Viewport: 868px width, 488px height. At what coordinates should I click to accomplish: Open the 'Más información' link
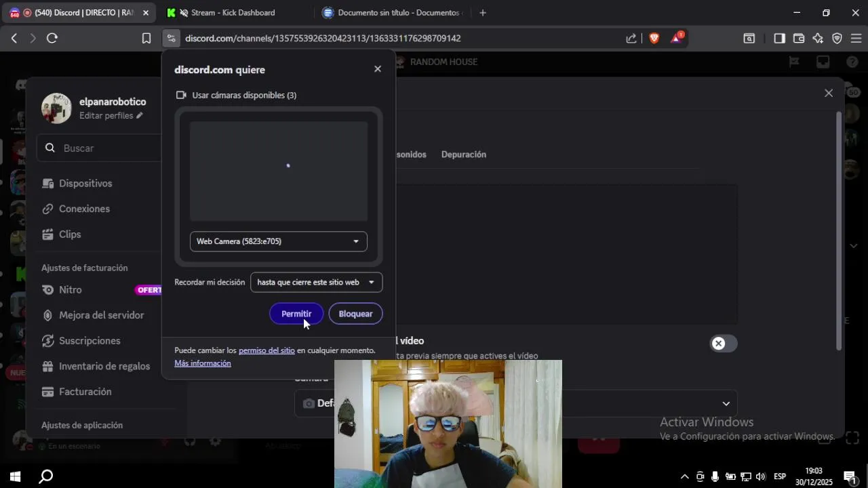[x=203, y=363]
